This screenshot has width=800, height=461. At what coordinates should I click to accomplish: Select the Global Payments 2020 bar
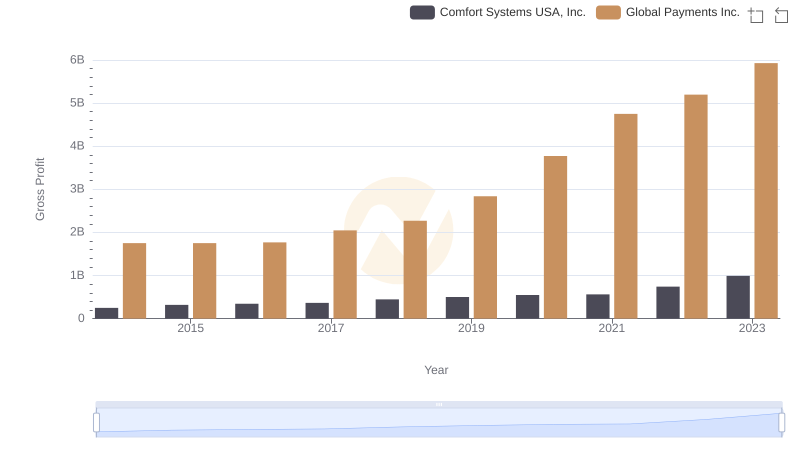click(x=555, y=237)
